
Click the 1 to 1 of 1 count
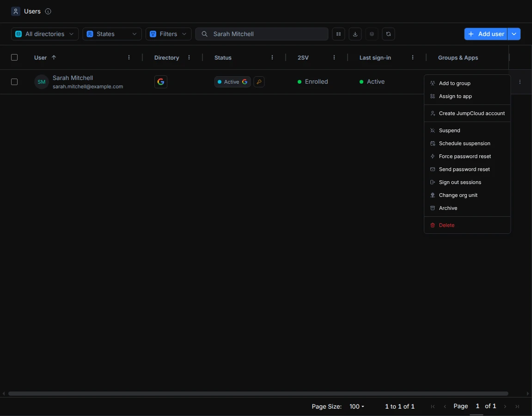tap(400, 406)
